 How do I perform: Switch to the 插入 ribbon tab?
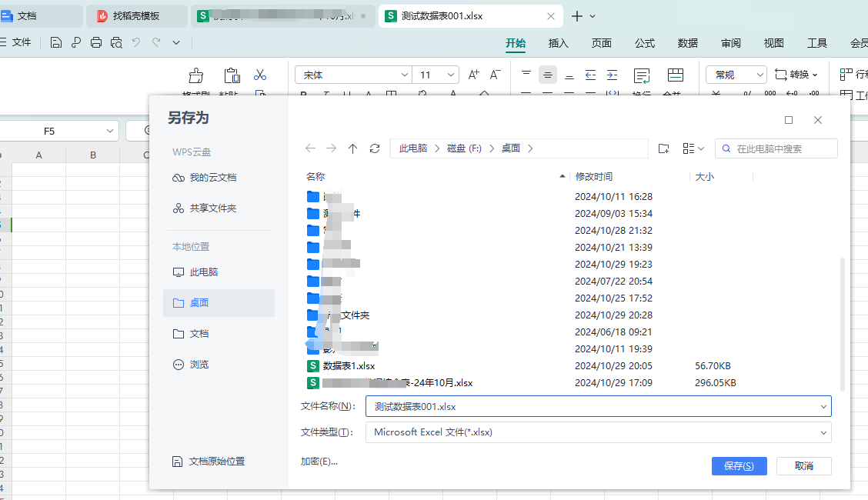[x=559, y=43]
